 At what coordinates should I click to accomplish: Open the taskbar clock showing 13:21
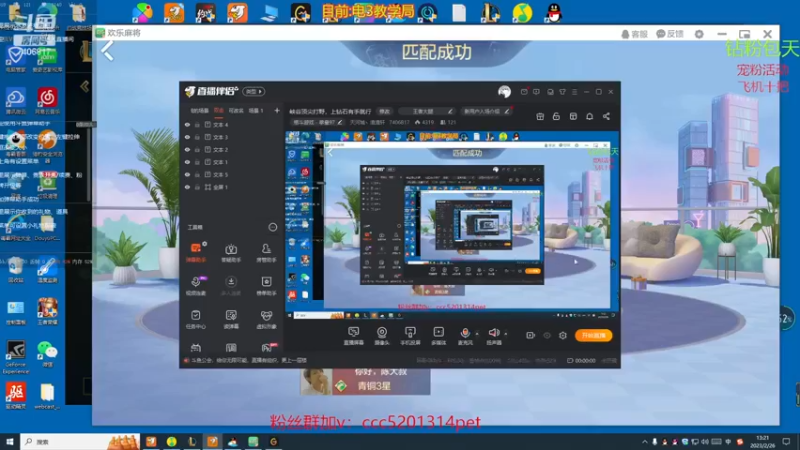tap(763, 442)
